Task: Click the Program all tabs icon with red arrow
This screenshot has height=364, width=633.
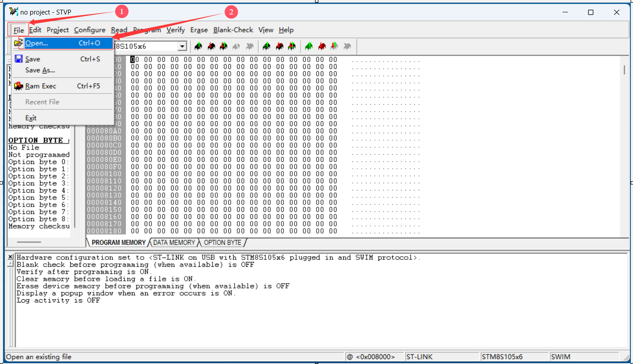Action: point(211,46)
